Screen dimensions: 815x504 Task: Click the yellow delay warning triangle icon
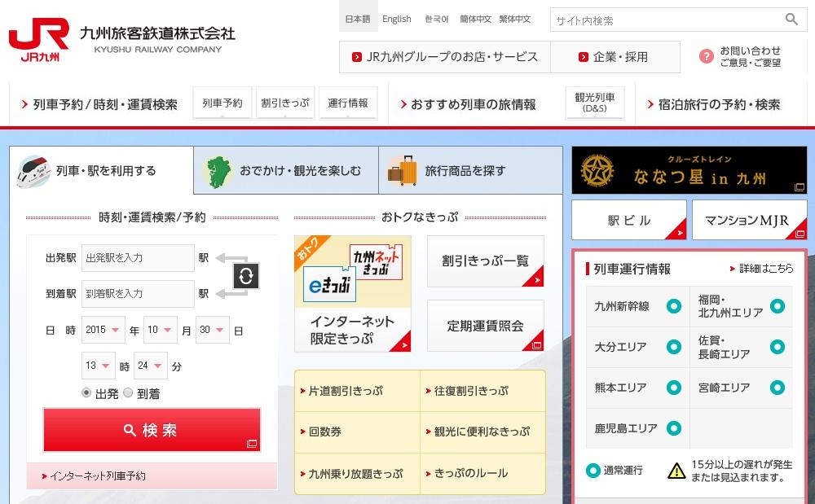676,471
